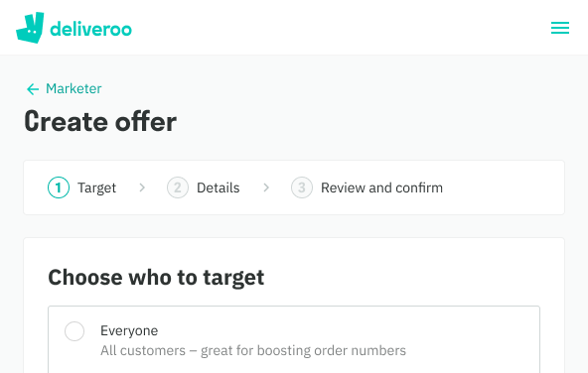Image resolution: width=588 pixels, height=373 pixels.
Task: Click chevron between Target and Details
Action: pos(142,187)
